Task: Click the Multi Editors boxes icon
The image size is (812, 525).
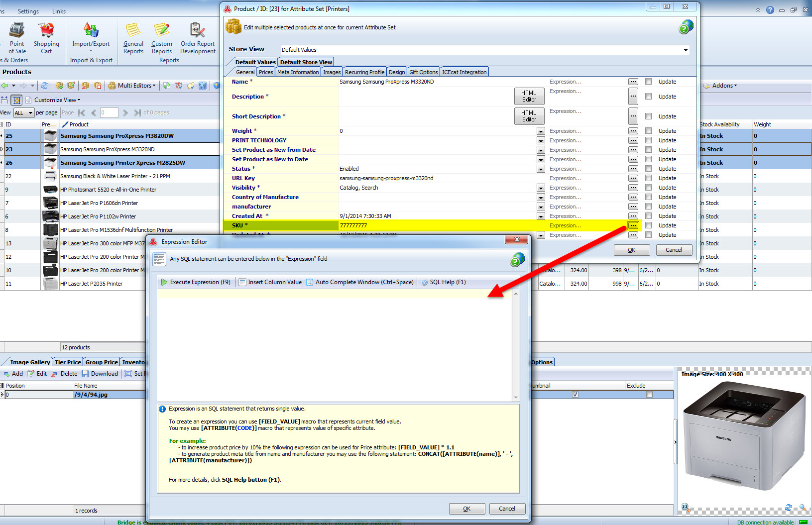Action: tap(112, 86)
